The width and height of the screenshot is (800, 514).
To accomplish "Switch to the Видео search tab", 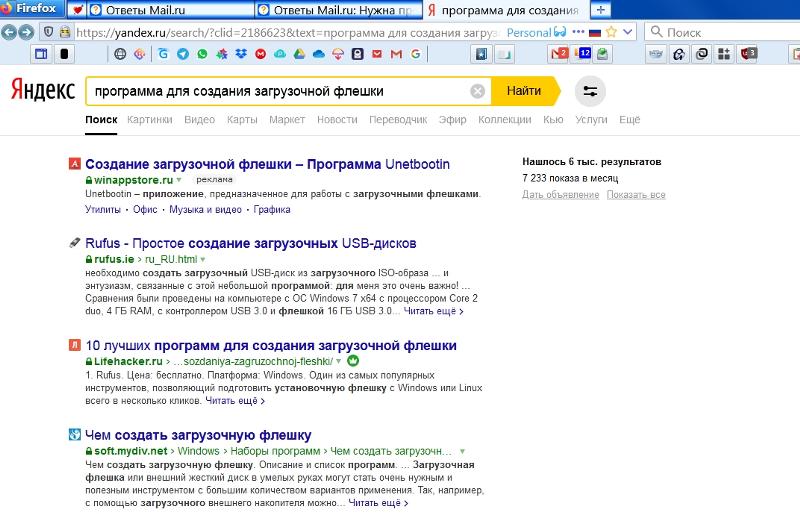I will pyautogui.click(x=199, y=119).
